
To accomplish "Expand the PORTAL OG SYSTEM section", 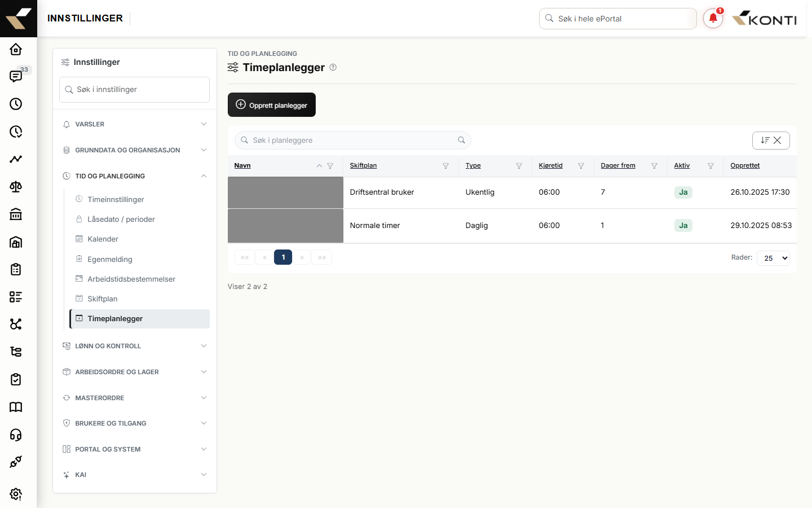I will [135, 449].
